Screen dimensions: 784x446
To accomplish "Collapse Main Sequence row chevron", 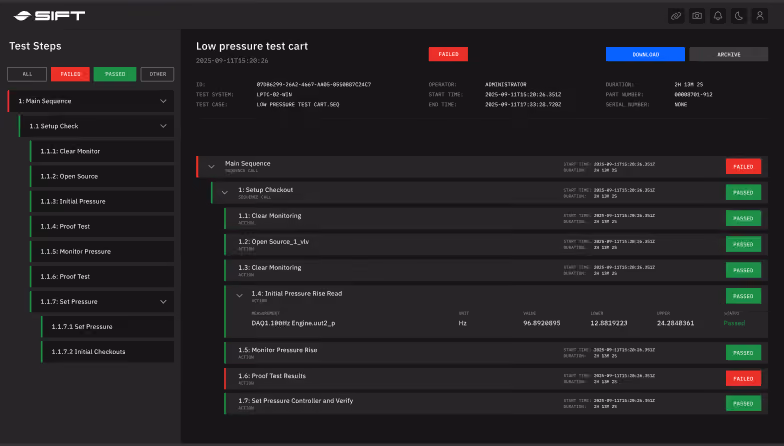I will 212,166.
